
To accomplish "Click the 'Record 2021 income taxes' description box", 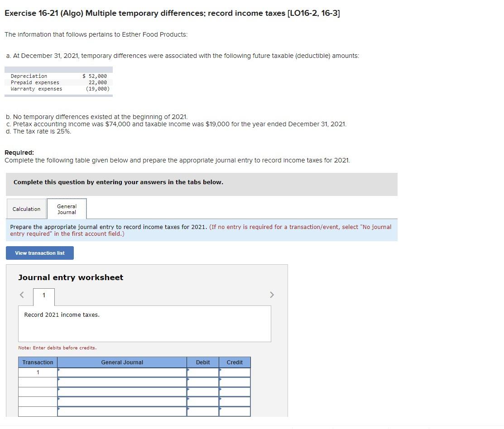I will coord(144,323).
